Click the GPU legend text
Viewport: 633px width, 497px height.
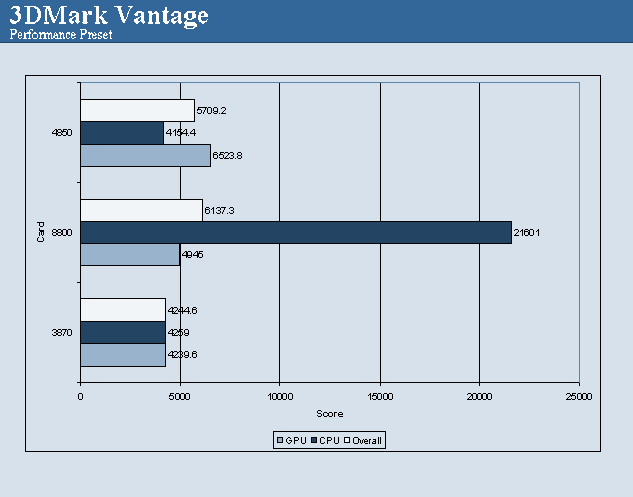click(x=296, y=440)
